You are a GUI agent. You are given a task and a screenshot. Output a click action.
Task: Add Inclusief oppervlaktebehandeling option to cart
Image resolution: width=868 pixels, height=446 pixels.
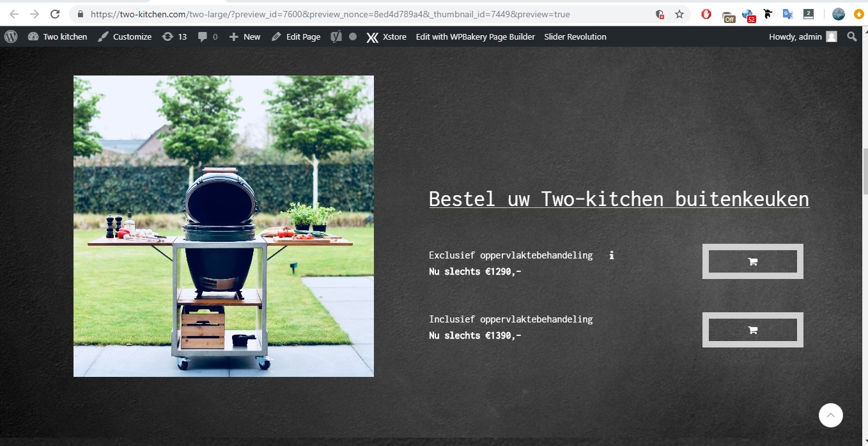(x=753, y=330)
